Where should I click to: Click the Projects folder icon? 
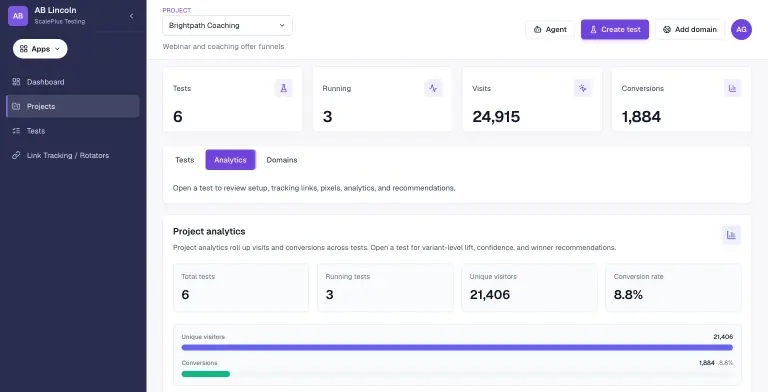[x=16, y=106]
